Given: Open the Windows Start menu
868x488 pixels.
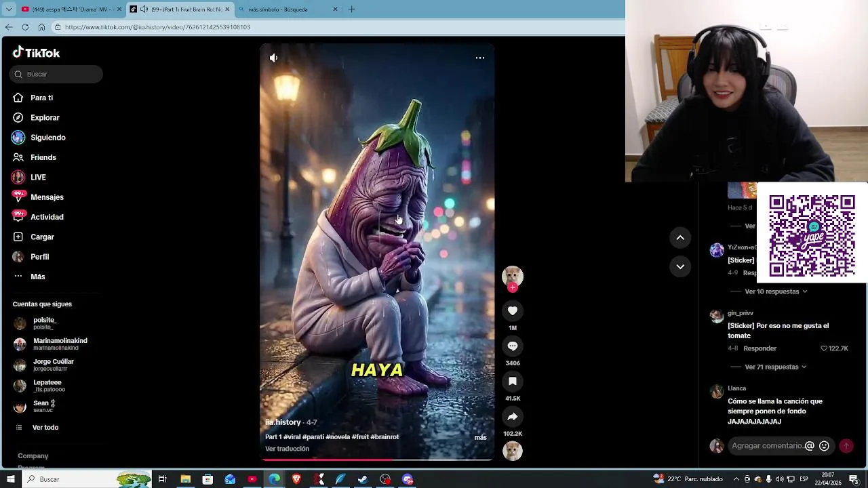Looking at the screenshot, I should 10,479.
